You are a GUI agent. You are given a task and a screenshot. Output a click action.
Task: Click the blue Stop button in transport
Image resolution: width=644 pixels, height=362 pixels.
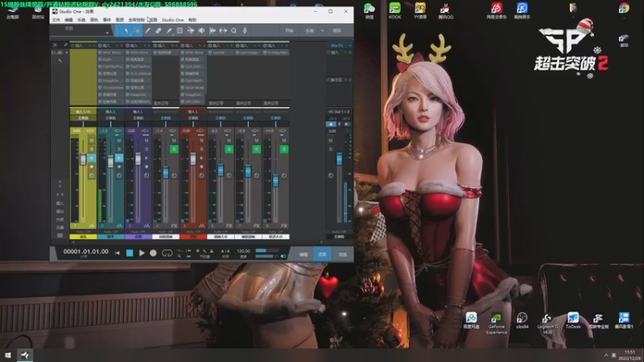click(130, 253)
